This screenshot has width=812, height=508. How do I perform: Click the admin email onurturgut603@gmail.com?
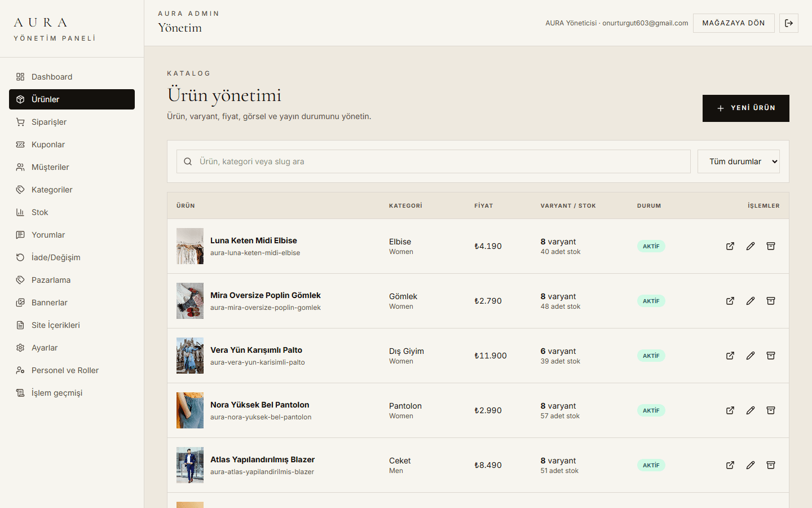point(645,23)
